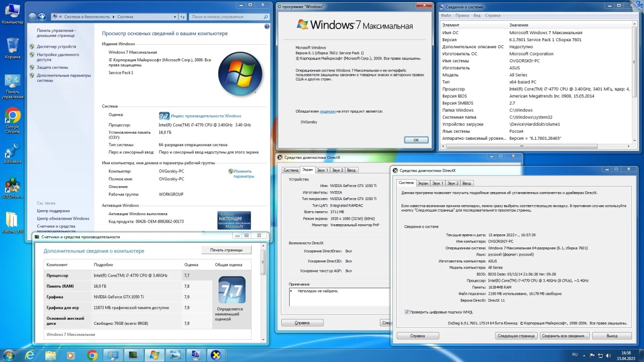Show hidden tray icons arrow
This screenshot has height=362, width=644.
click(585, 355)
